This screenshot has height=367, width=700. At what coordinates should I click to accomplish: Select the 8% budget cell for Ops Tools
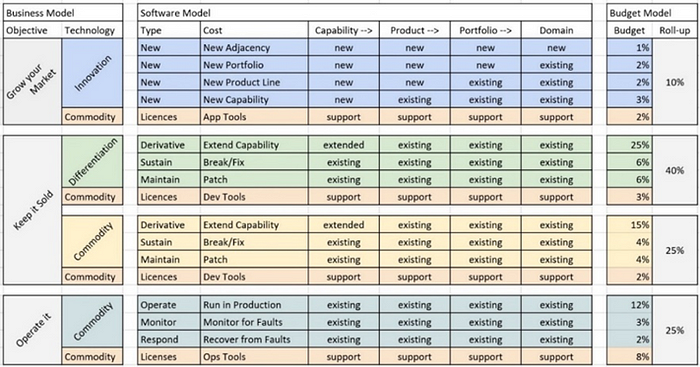click(x=629, y=357)
